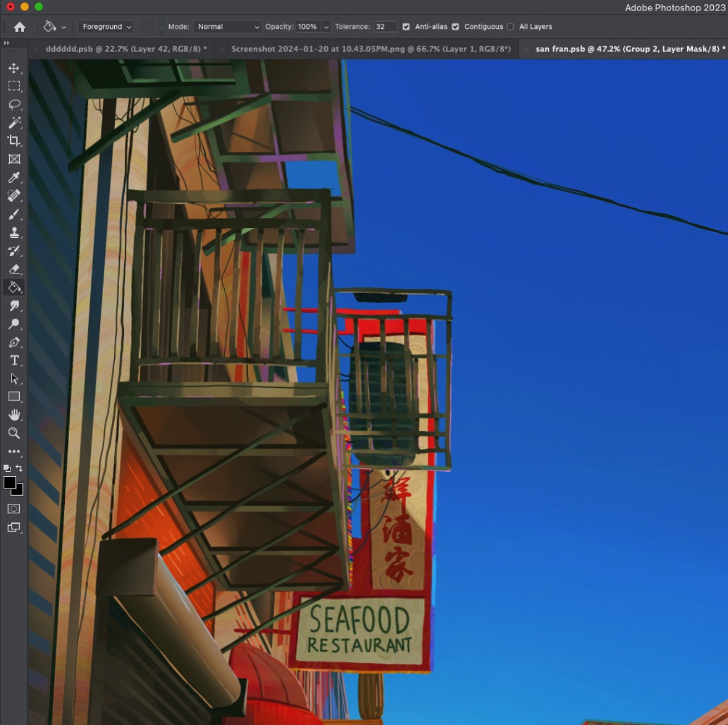Select the Lasso tool
The height and width of the screenshot is (725, 728).
pyautogui.click(x=14, y=104)
